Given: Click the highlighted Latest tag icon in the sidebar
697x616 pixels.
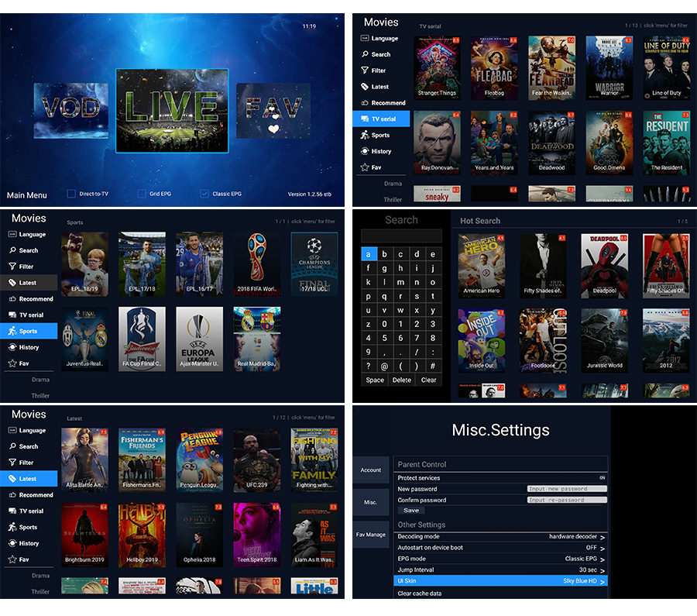Looking at the screenshot, I should [12, 479].
